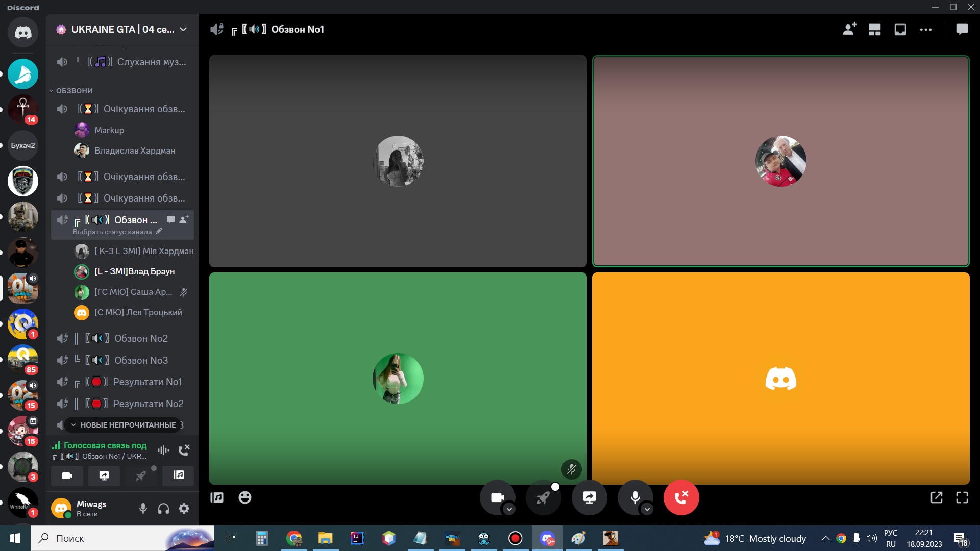Open Calculator from the taskbar

[x=262, y=538]
